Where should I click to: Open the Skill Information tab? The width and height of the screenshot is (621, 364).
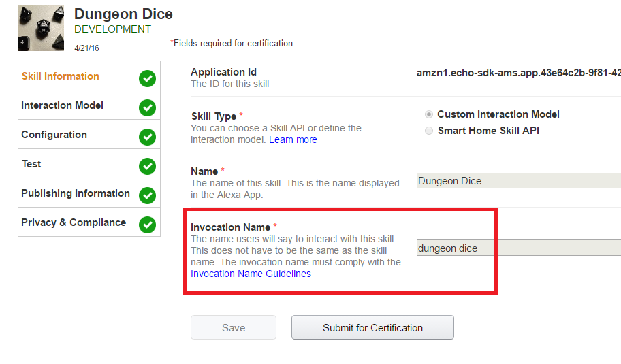click(61, 76)
